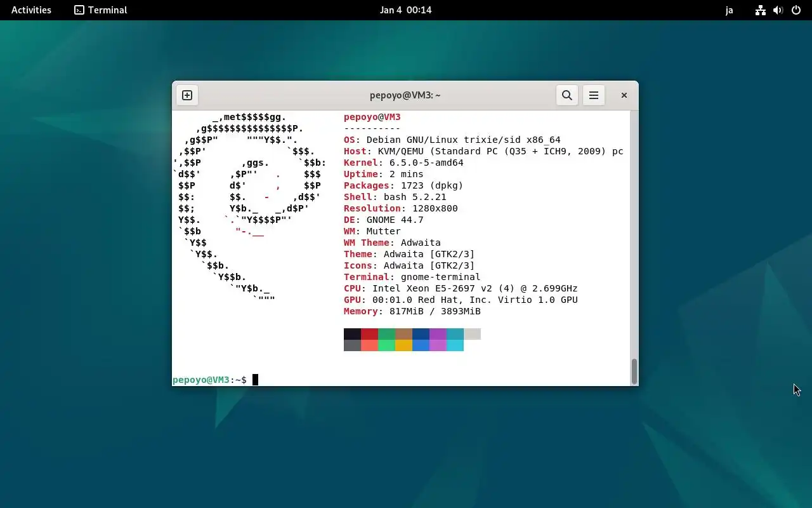
Task: Click the WM Theme Adwaita line
Action: 392,243
